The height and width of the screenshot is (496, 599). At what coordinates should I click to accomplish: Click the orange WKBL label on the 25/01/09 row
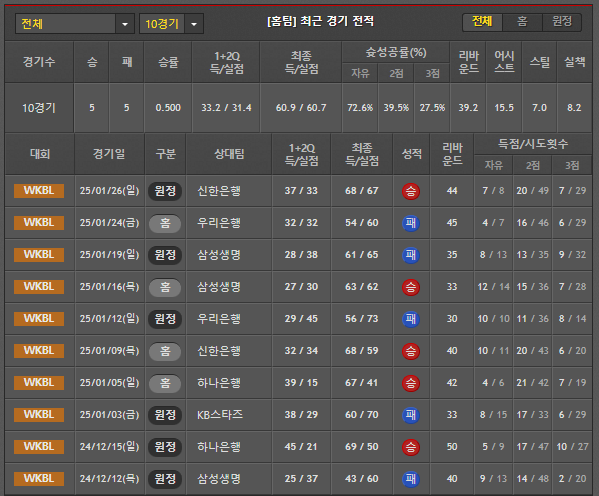click(39, 351)
